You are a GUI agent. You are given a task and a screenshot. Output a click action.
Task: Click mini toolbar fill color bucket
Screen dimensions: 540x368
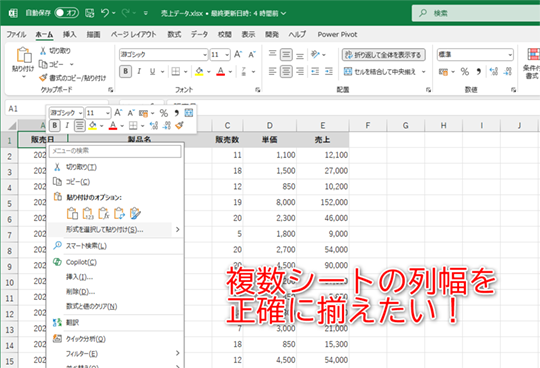coord(92,126)
